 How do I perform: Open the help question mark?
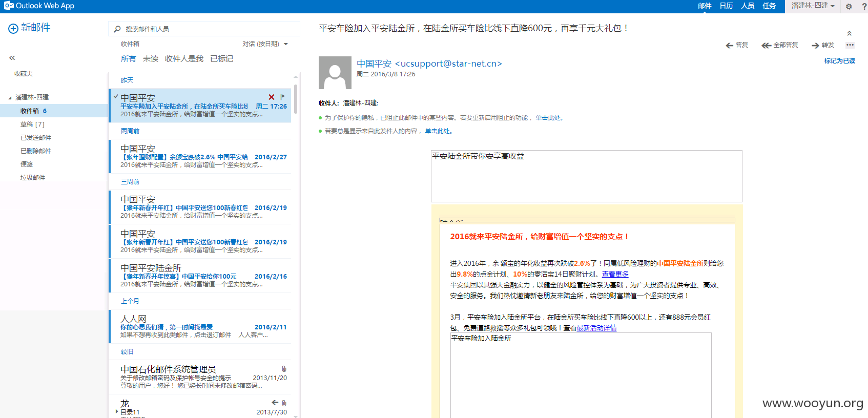click(864, 7)
